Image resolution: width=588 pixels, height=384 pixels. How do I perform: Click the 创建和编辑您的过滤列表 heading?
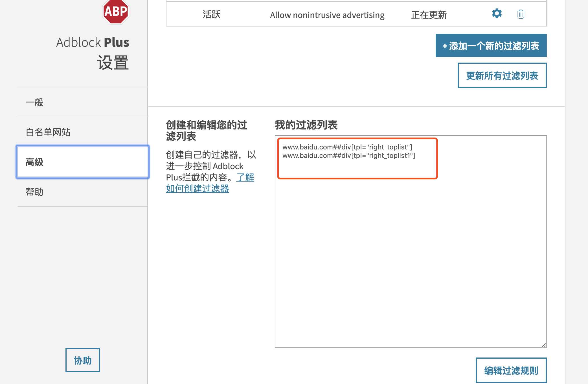tap(207, 130)
